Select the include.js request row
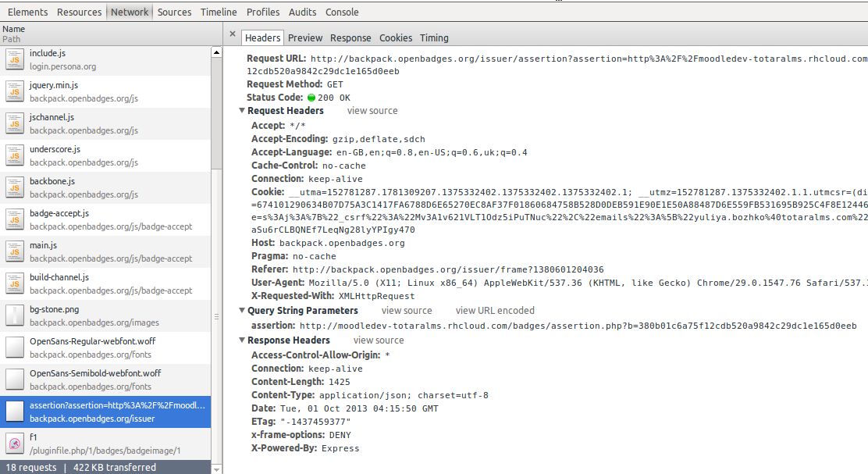 click(x=105, y=60)
